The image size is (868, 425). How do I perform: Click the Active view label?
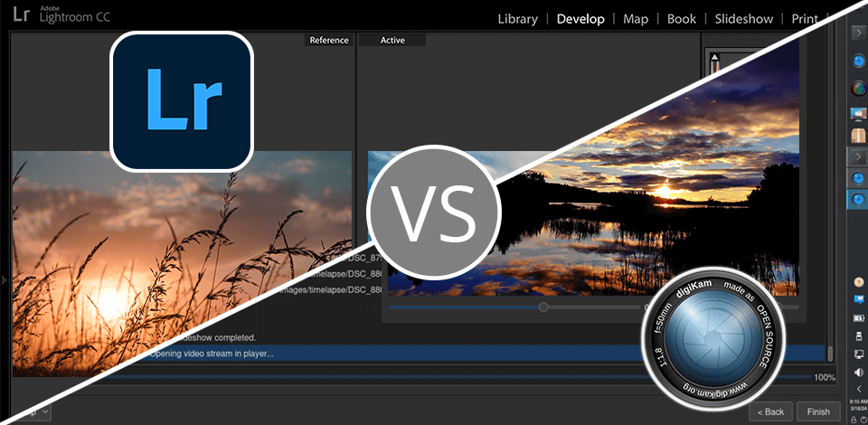(392, 40)
